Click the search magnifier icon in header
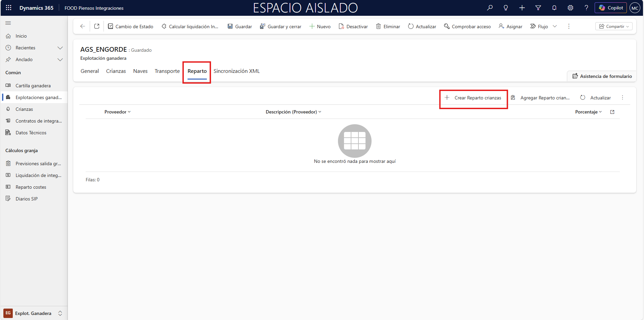This screenshot has width=644, height=320. pyautogui.click(x=490, y=8)
